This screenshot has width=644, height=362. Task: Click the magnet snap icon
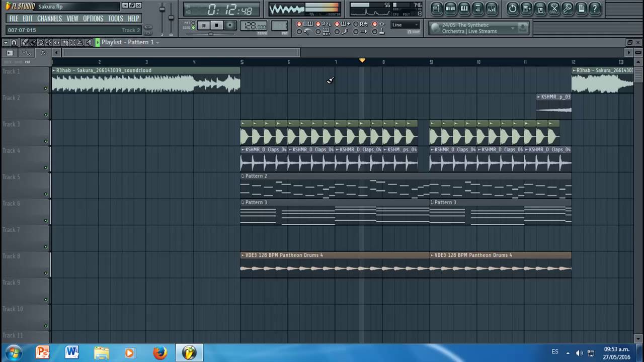click(14, 42)
